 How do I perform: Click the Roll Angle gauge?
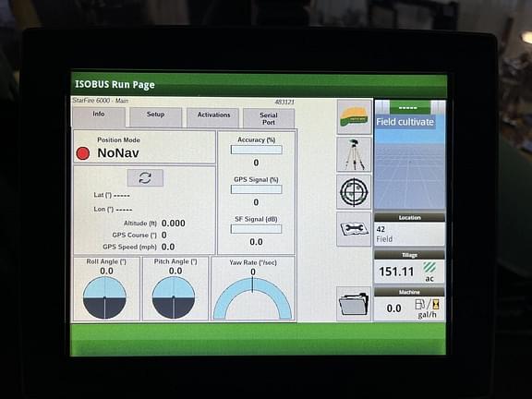(104, 297)
